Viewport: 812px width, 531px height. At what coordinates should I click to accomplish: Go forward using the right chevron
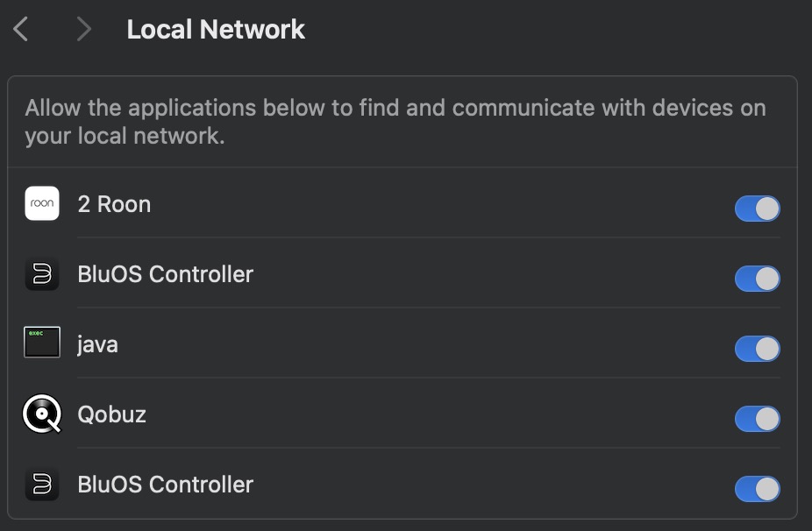(x=84, y=30)
